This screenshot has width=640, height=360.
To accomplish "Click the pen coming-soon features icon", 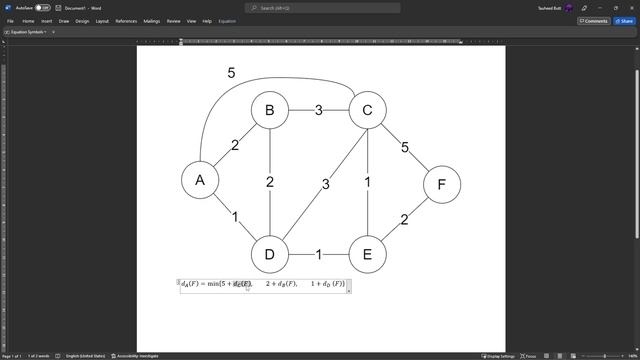I will pyautogui.click(x=584, y=8).
